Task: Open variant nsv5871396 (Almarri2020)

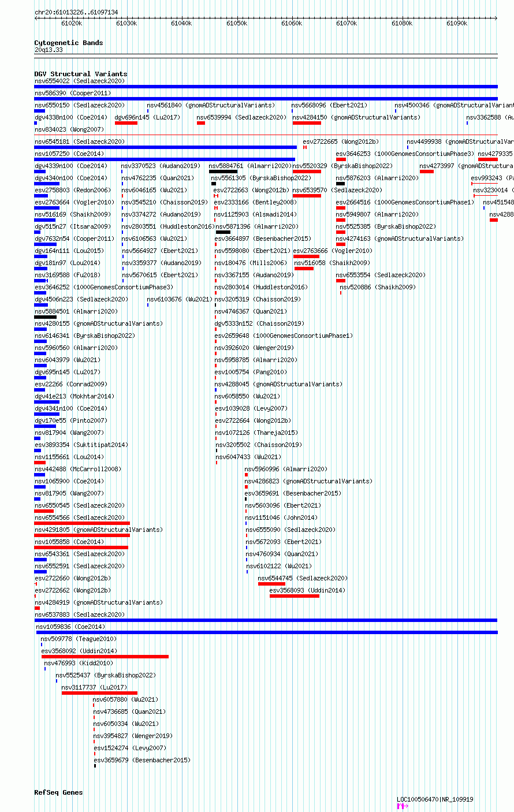Action: pos(257,226)
